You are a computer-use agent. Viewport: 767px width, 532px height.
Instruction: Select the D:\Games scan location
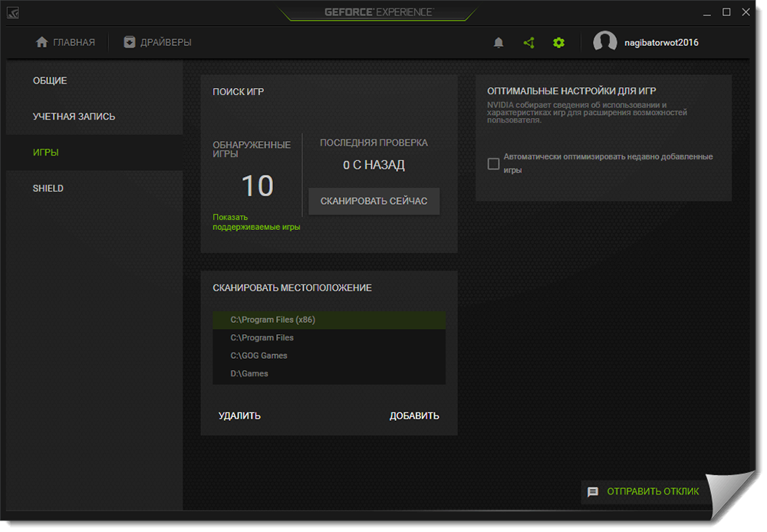[x=249, y=374]
